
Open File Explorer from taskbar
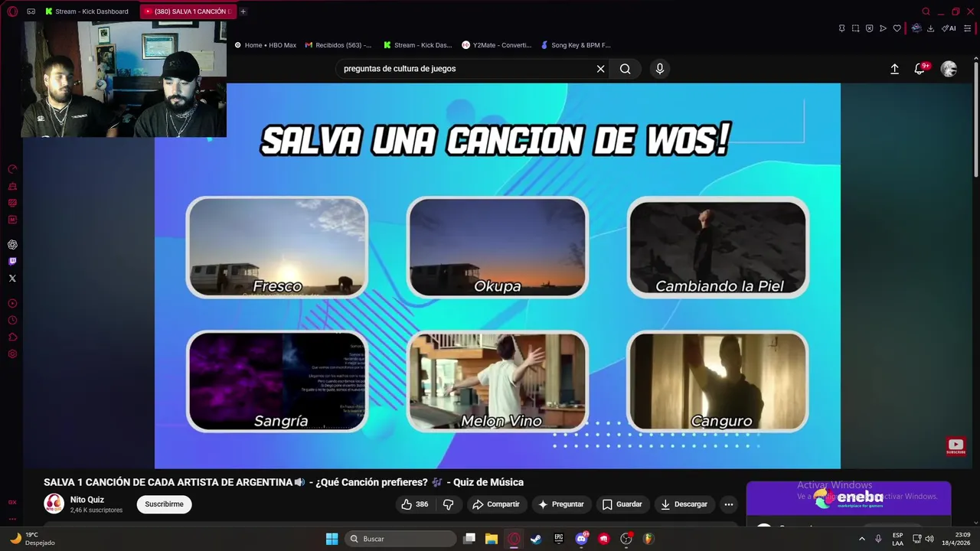pyautogui.click(x=492, y=539)
